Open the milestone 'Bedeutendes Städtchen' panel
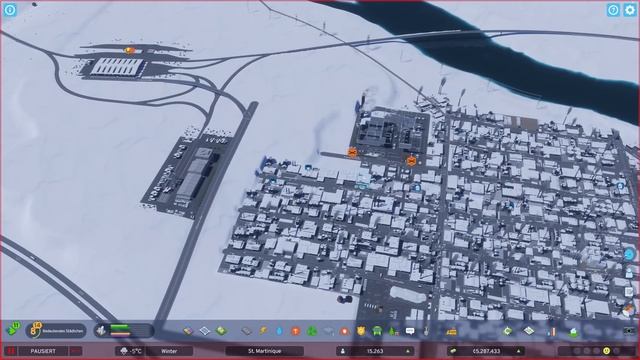The width and height of the screenshot is (640, 360). (56, 331)
